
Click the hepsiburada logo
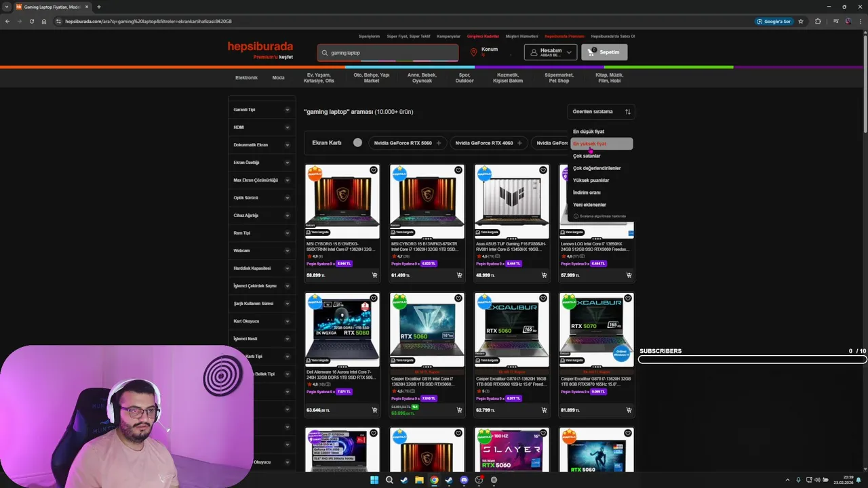[260, 47]
